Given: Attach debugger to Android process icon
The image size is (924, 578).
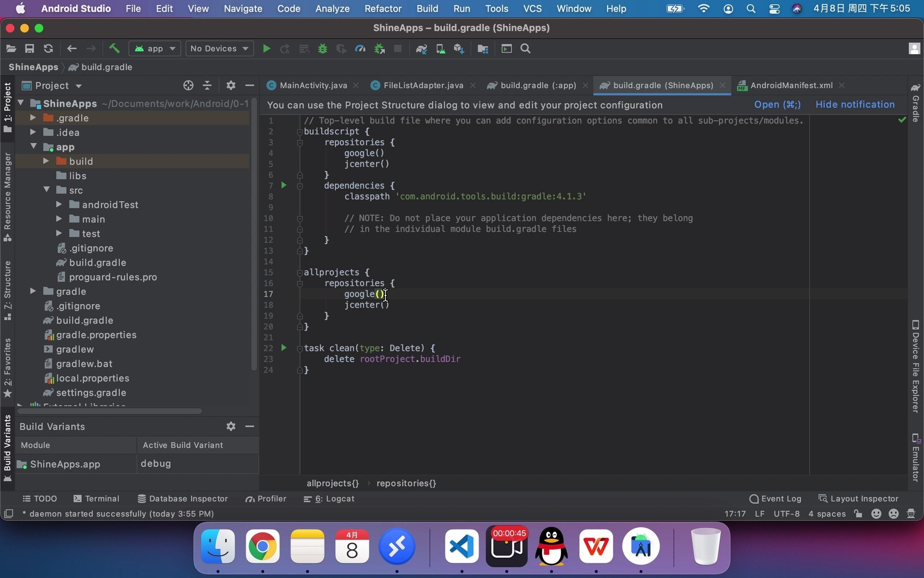Looking at the screenshot, I should (x=379, y=48).
